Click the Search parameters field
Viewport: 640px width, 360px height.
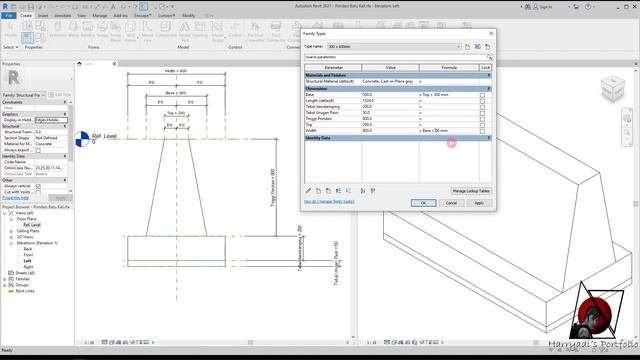click(x=395, y=57)
